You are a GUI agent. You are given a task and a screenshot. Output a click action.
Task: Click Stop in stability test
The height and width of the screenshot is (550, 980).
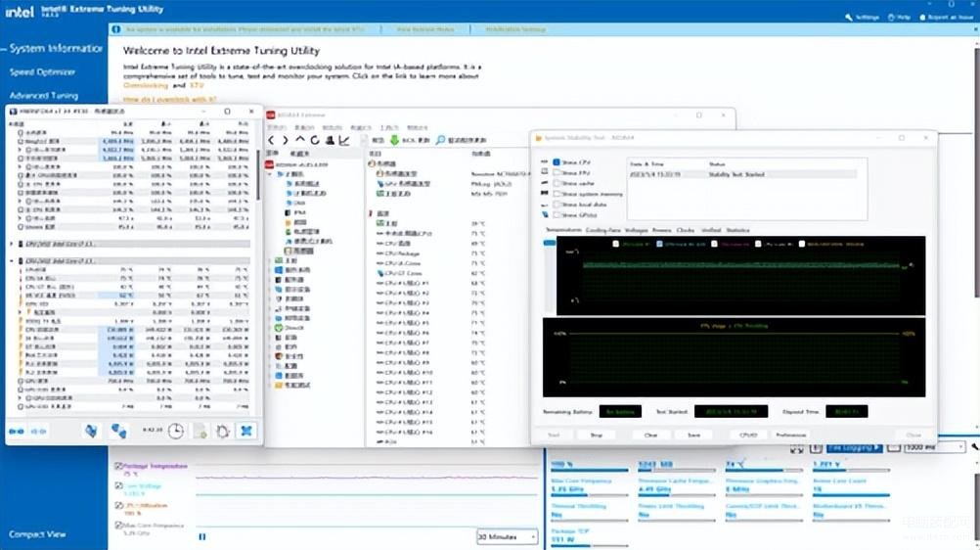[x=597, y=435]
